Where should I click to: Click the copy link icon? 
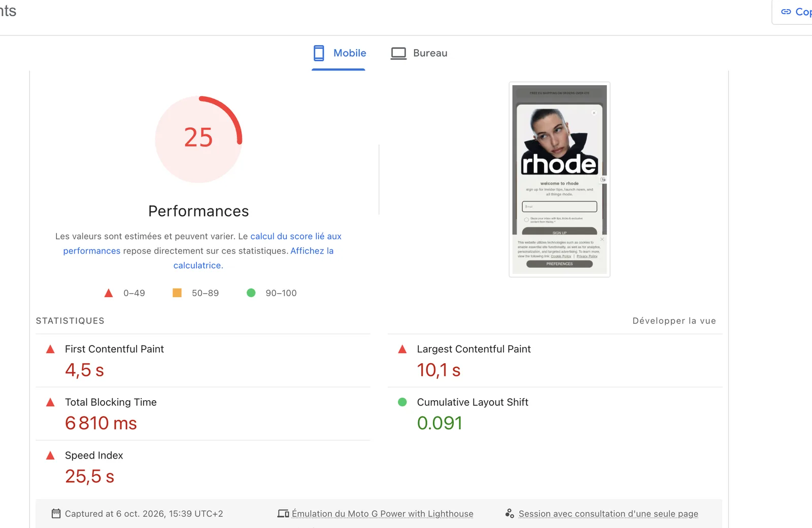pos(786,12)
